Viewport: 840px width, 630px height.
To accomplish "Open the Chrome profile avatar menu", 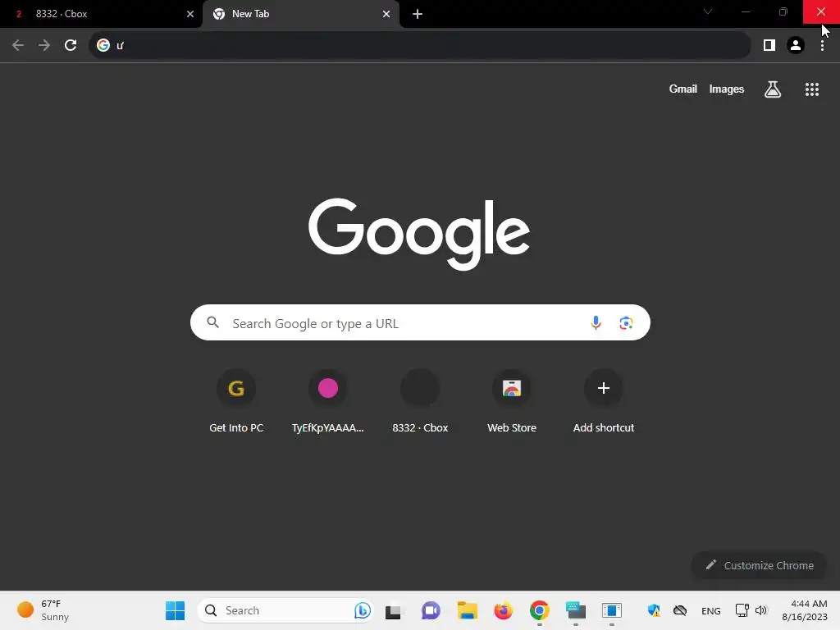I will point(796,46).
